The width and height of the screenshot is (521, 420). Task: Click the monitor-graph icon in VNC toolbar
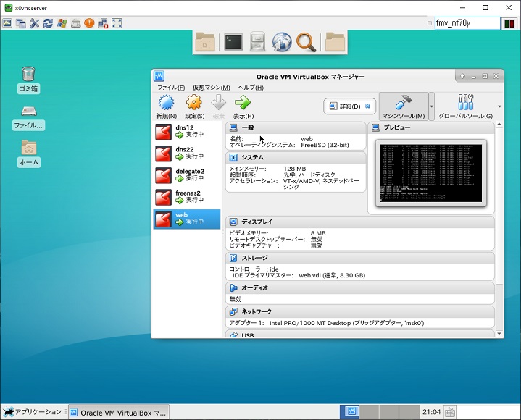coord(7,23)
